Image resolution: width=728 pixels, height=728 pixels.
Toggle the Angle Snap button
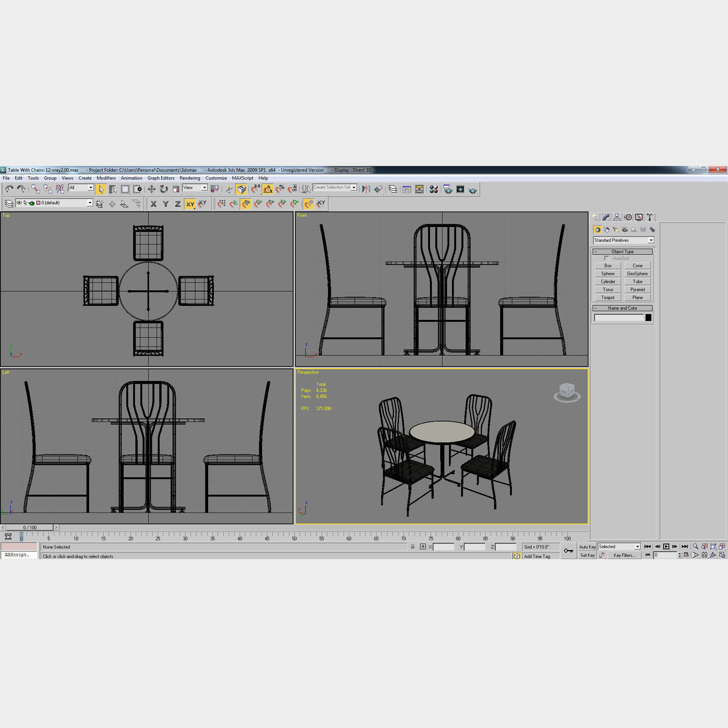pyautogui.click(x=268, y=189)
